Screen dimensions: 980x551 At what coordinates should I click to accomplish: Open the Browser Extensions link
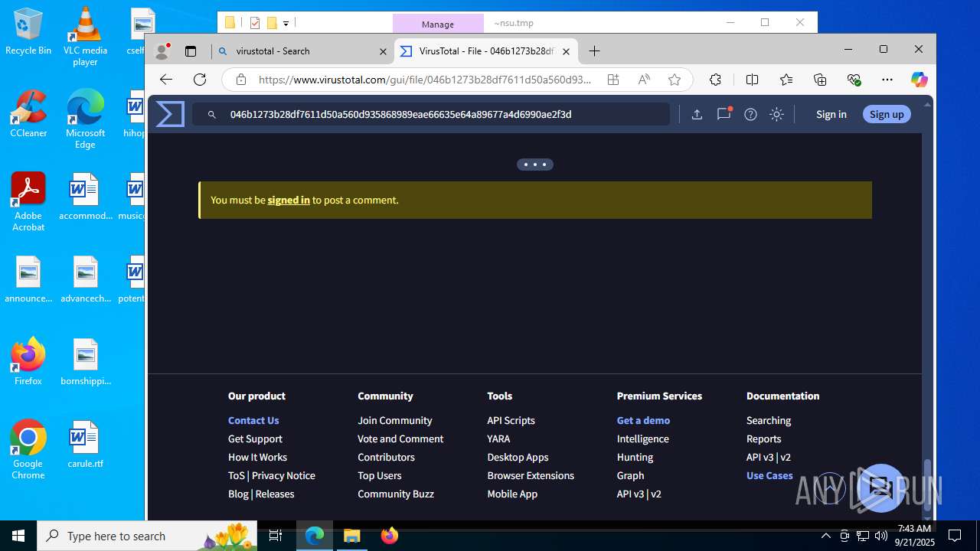[531, 475]
